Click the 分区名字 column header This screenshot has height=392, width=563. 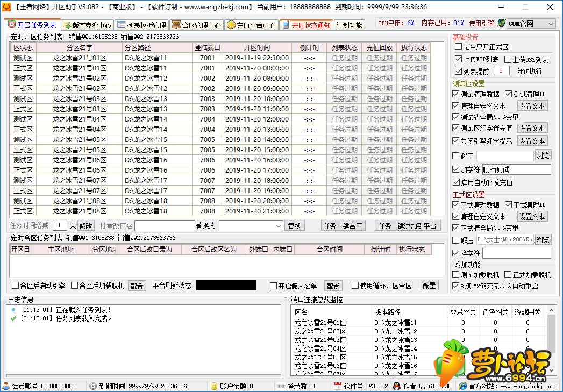(x=80, y=47)
